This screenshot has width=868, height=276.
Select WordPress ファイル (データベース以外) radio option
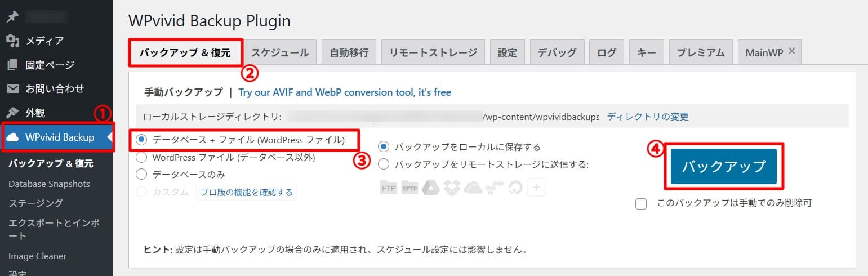[x=141, y=157]
